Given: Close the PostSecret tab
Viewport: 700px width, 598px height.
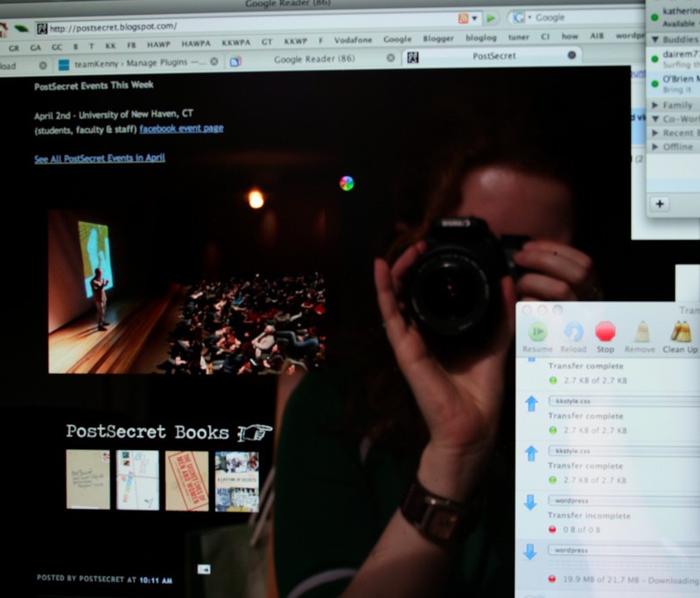Looking at the screenshot, I should (x=571, y=55).
